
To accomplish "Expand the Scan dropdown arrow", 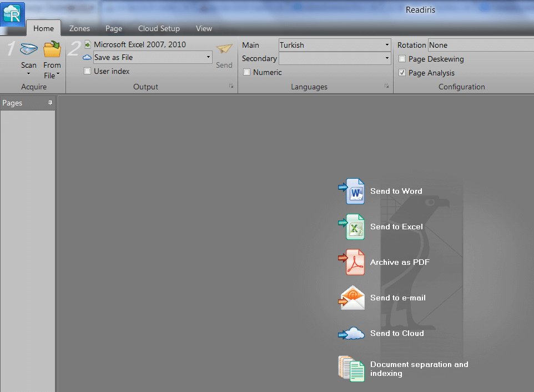I will 29,73.
